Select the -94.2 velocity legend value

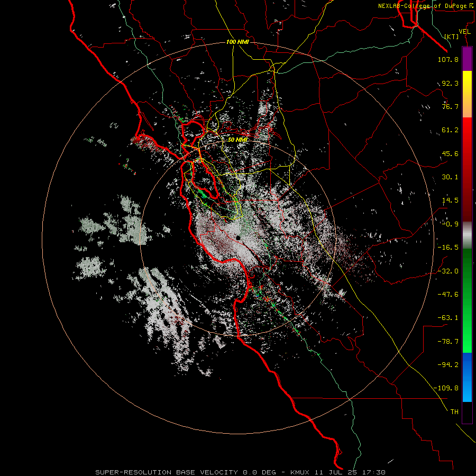click(x=448, y=365)
